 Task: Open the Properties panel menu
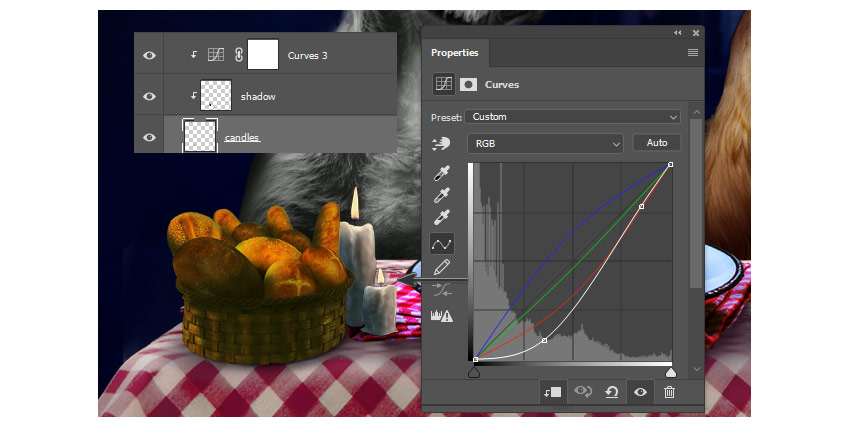pyautogui.click(x=693, y=53)
